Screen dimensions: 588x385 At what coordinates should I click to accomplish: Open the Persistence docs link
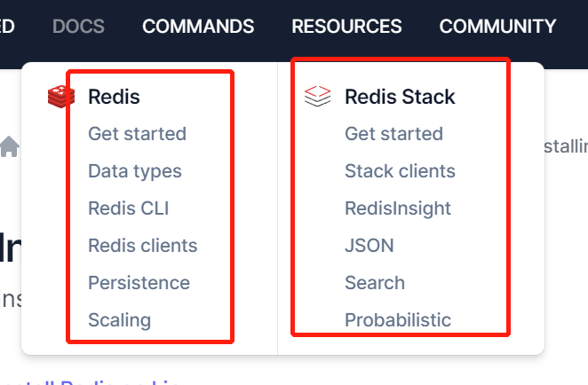(139, 283)
